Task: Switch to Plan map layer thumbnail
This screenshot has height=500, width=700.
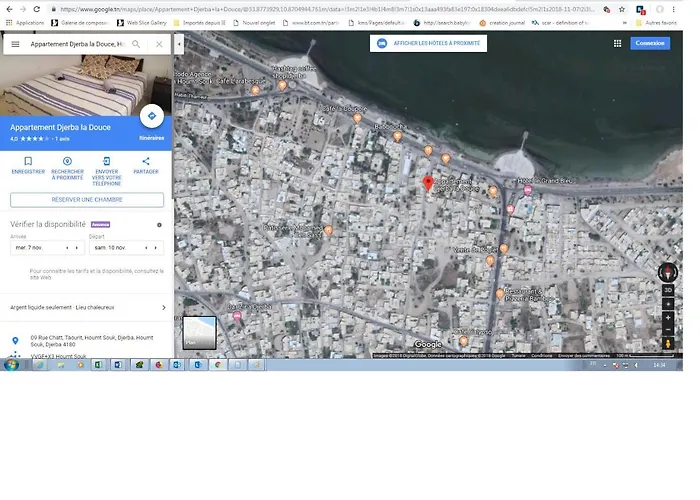Action: coord(199,334)
